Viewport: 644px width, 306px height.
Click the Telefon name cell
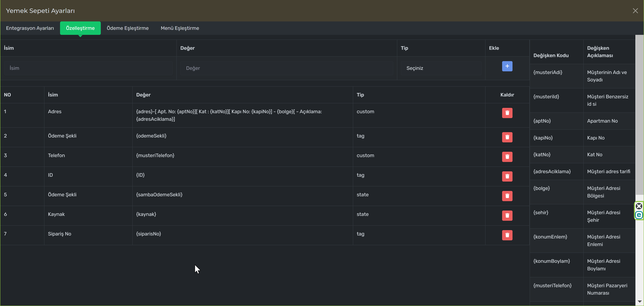point(88,157)
